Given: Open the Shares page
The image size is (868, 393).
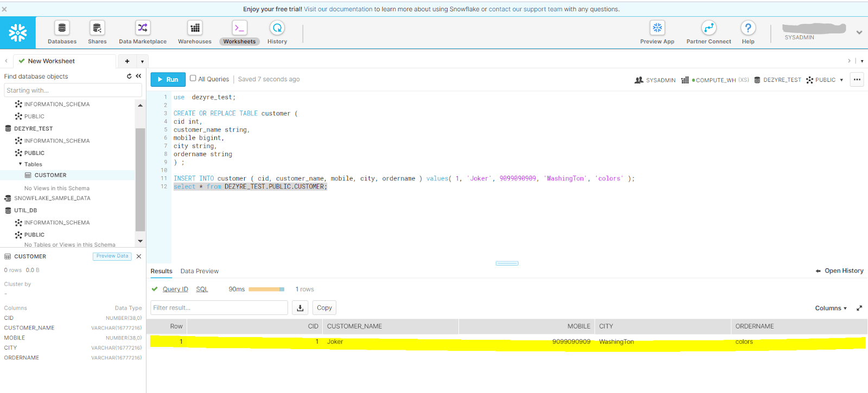Looking at the screenshot, I should click(x=97, y=33).
